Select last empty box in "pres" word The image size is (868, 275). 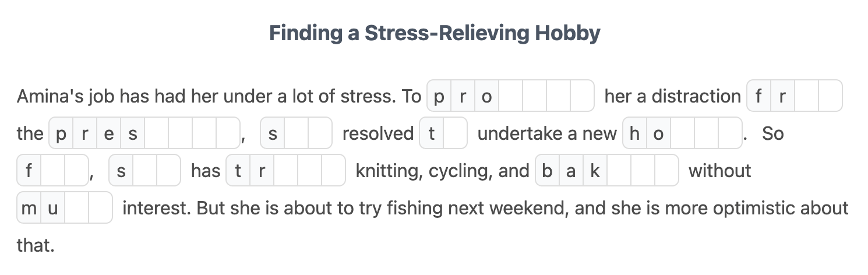(228, 133)
